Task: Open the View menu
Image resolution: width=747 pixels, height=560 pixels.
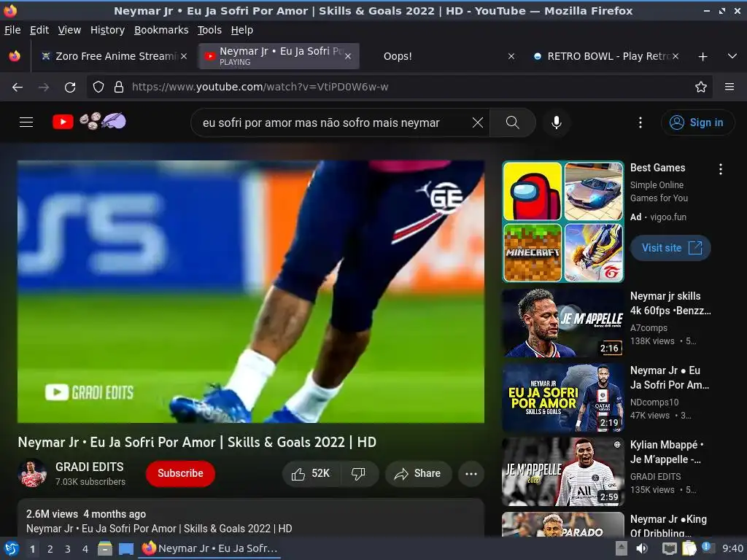Action: click(69, 30)
